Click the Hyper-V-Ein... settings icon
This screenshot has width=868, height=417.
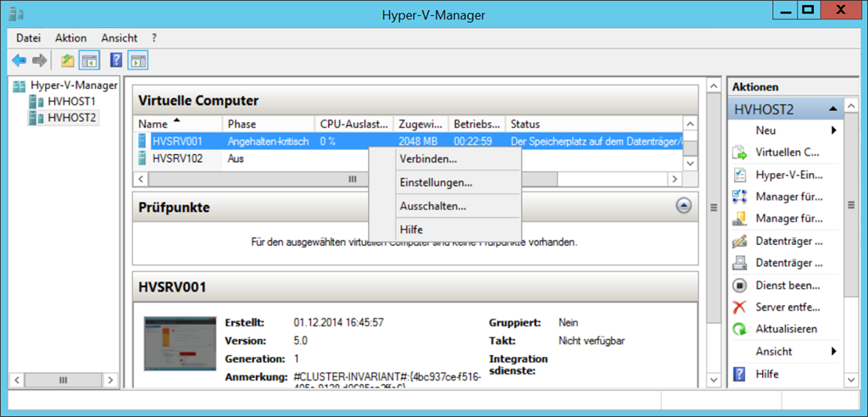pyautogui.click(x=739, y=175)
